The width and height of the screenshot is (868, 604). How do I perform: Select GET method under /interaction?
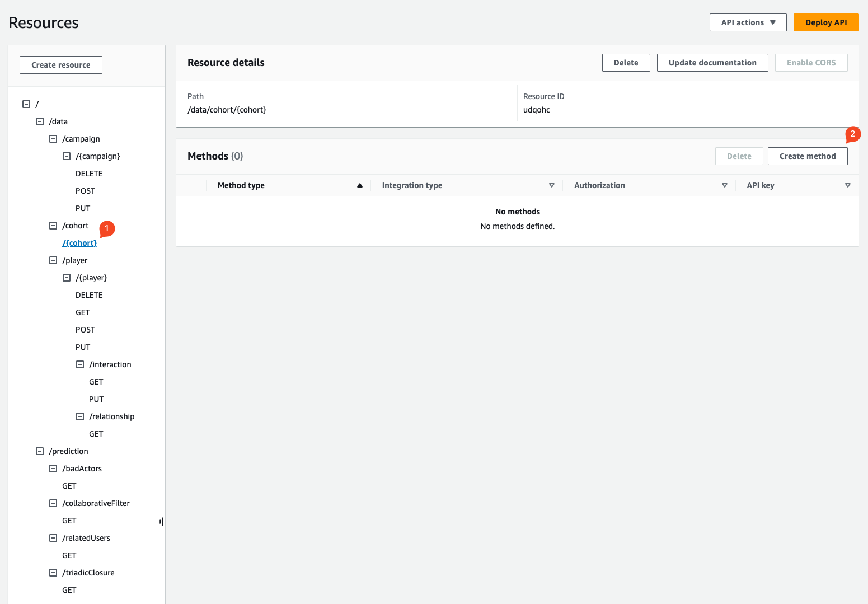coord(96,382)
